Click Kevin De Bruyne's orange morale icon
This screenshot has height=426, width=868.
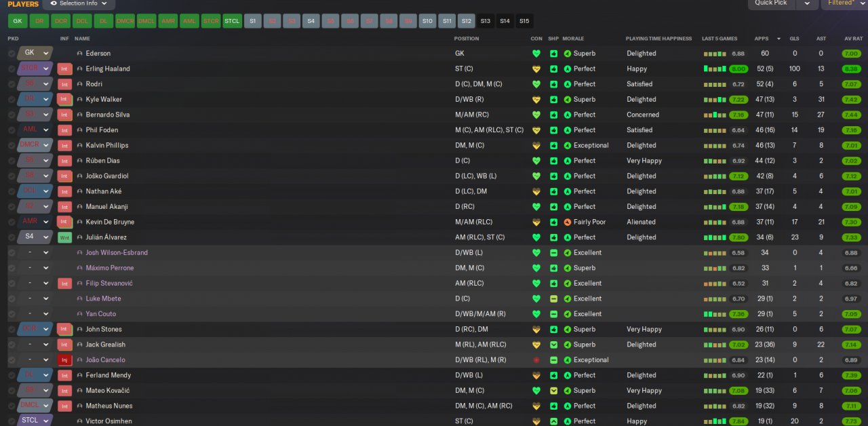tap(568, 222)
